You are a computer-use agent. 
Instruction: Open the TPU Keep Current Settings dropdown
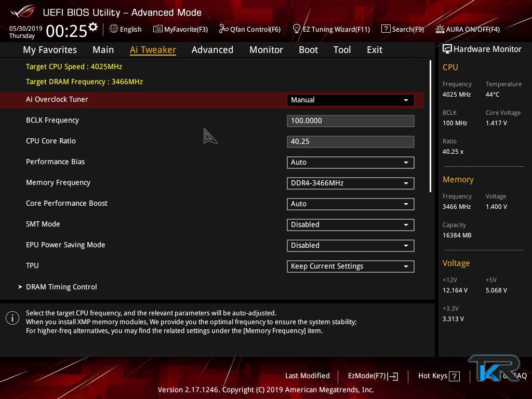coord(351,267)
